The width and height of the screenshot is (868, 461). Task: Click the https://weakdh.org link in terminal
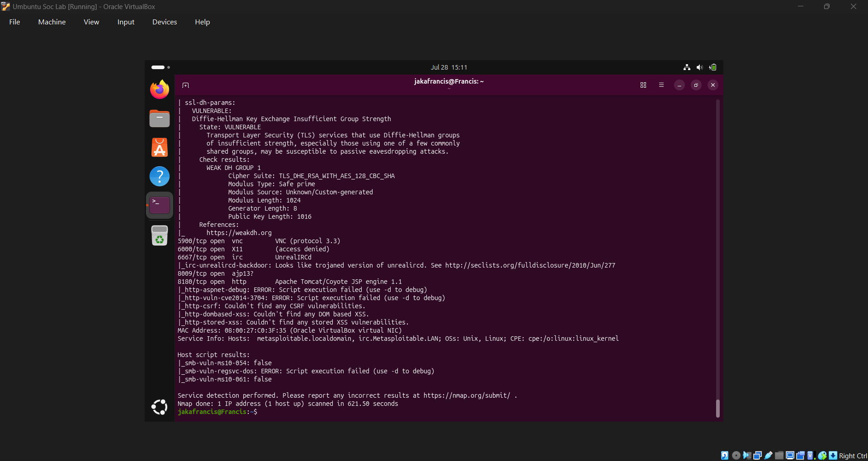pos(239,233)
